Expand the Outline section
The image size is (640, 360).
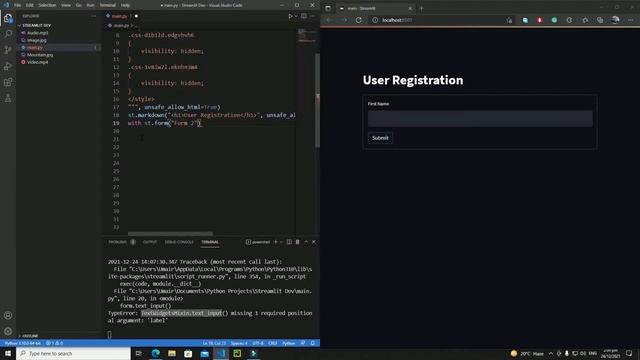pyautogui.click(x=29, y=336)
